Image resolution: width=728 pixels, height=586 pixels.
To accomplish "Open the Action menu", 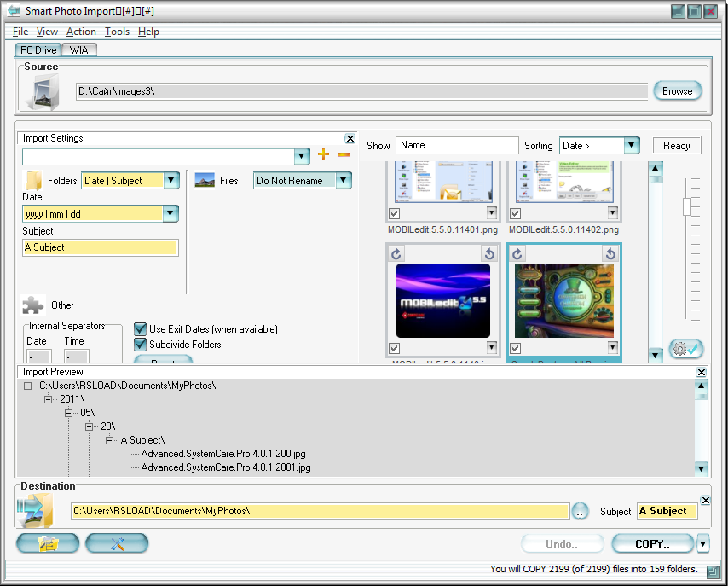I will [x=81, y=32].
